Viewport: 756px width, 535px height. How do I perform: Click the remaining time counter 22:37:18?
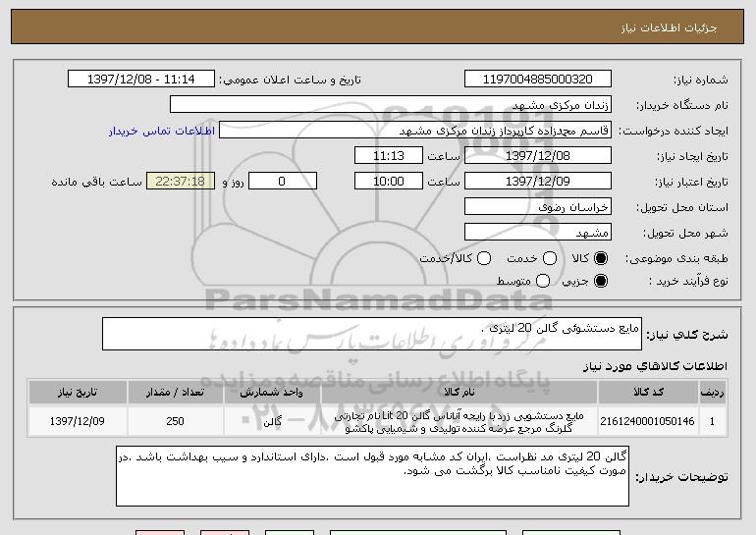coord(181,182)
